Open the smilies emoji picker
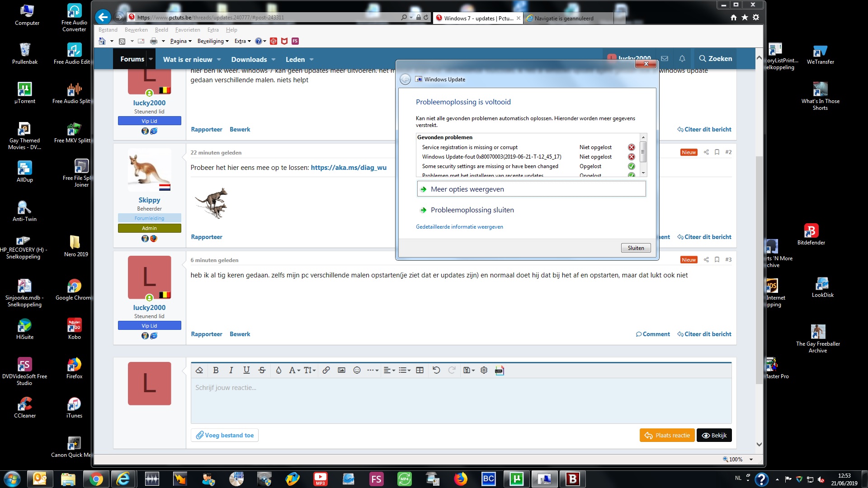Viewport: 868px width, 488px height. click(x=357, y=371)
